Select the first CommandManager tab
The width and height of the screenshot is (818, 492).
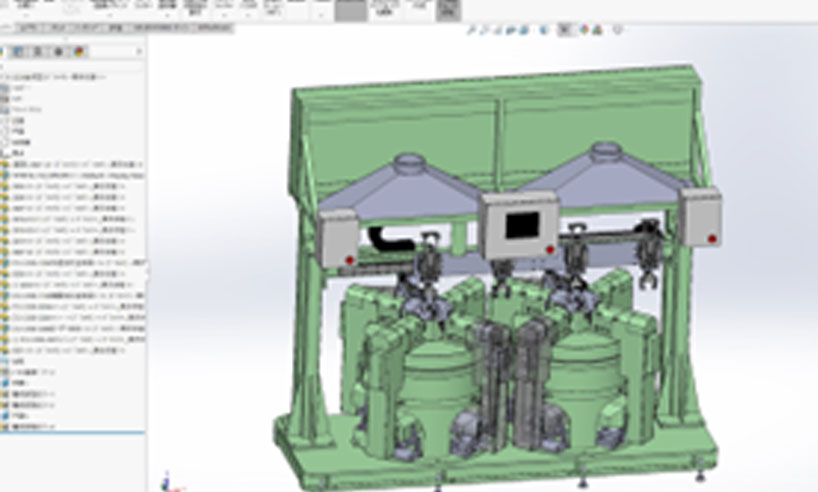click(28, 30)
